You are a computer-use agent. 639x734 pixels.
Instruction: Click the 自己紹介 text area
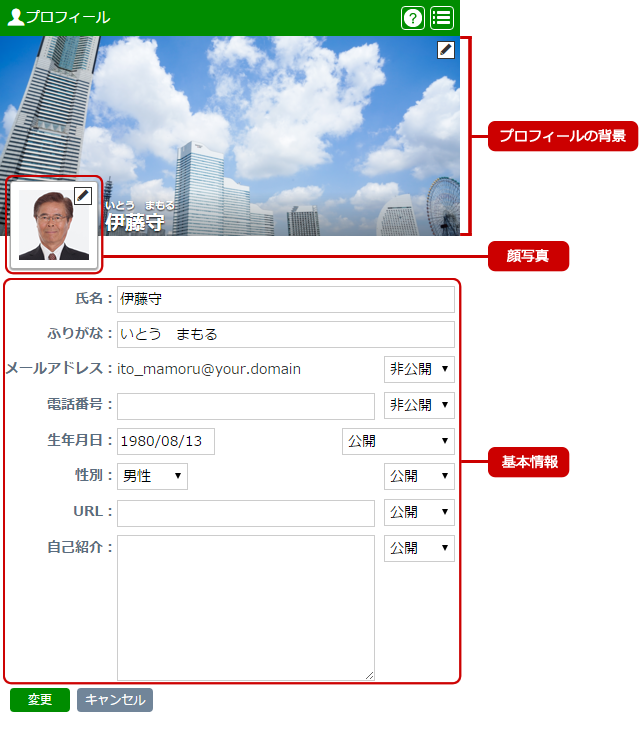coord(246,608)
